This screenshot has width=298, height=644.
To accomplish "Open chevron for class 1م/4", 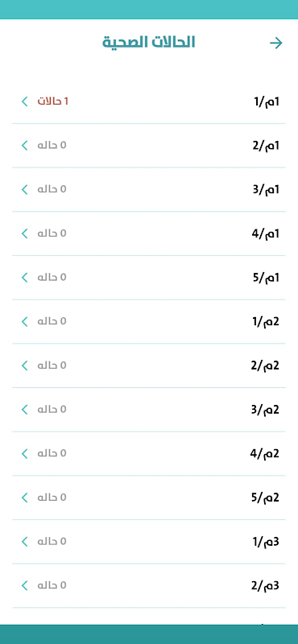I will point(25,233).
